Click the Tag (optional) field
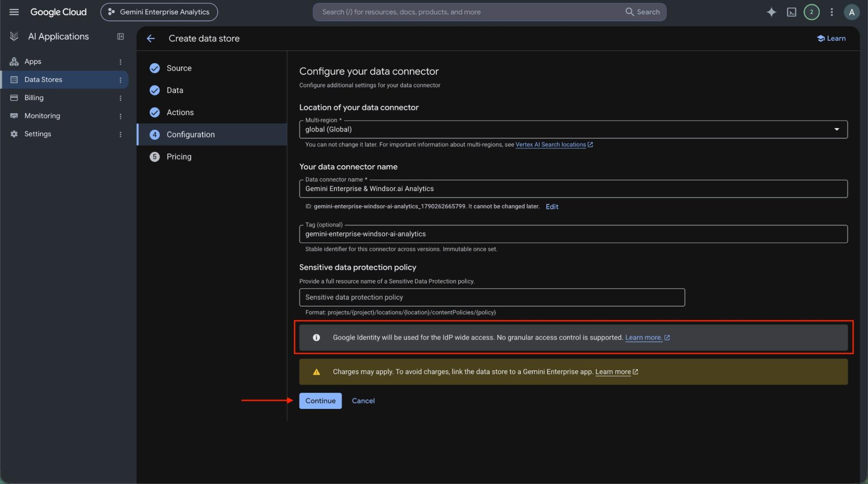Image resolution: width=868 pixels, height=484 pixels. point(573,234)
